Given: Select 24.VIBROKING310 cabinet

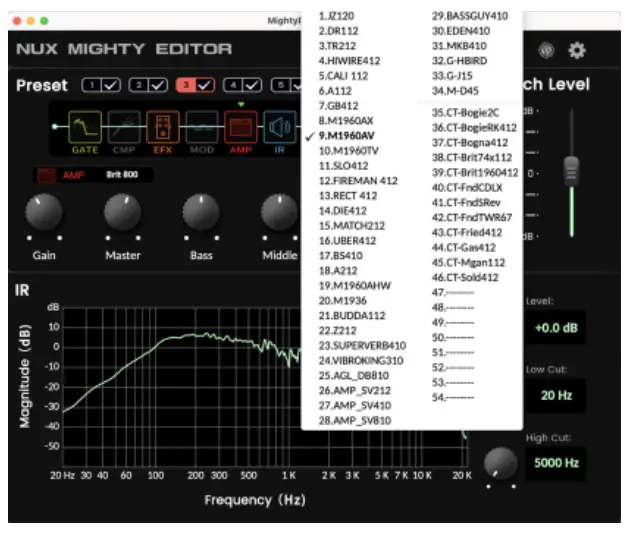Looking at the screenshot, I should tap(361, 361).
